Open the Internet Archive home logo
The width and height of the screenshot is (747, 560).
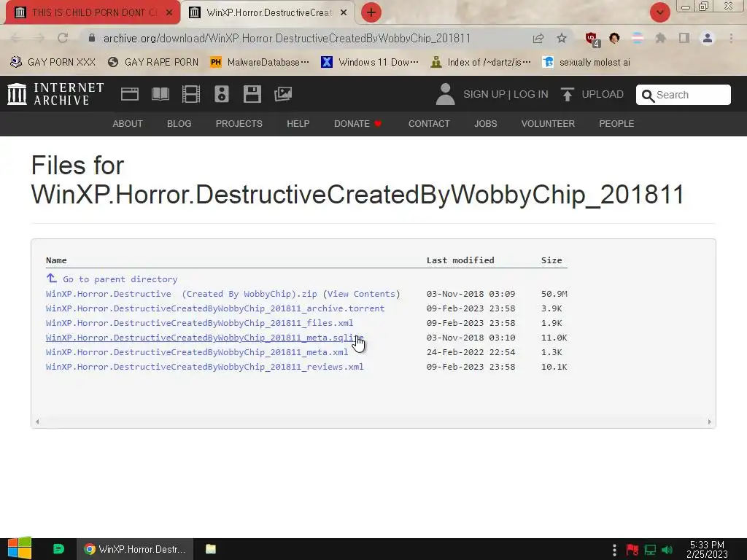[x=55, y=94]
